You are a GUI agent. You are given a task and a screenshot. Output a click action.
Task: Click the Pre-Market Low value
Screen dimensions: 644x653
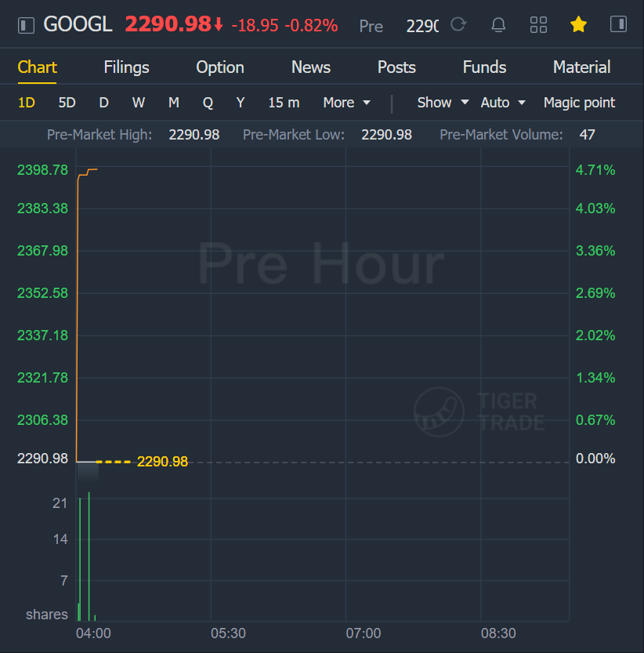click(386, 135)
